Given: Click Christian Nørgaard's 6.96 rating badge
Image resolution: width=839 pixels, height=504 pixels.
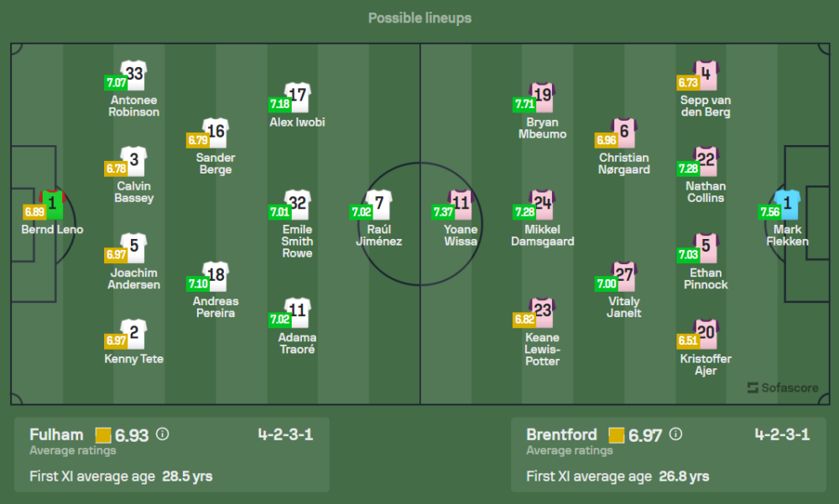Looking at the screenshot, I should tap(606, 139).
